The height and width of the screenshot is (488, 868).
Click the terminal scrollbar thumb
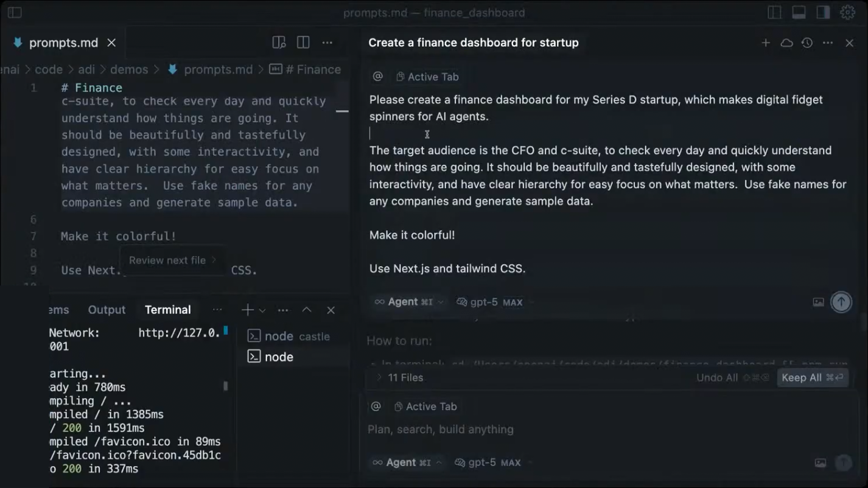click(226, 386)
